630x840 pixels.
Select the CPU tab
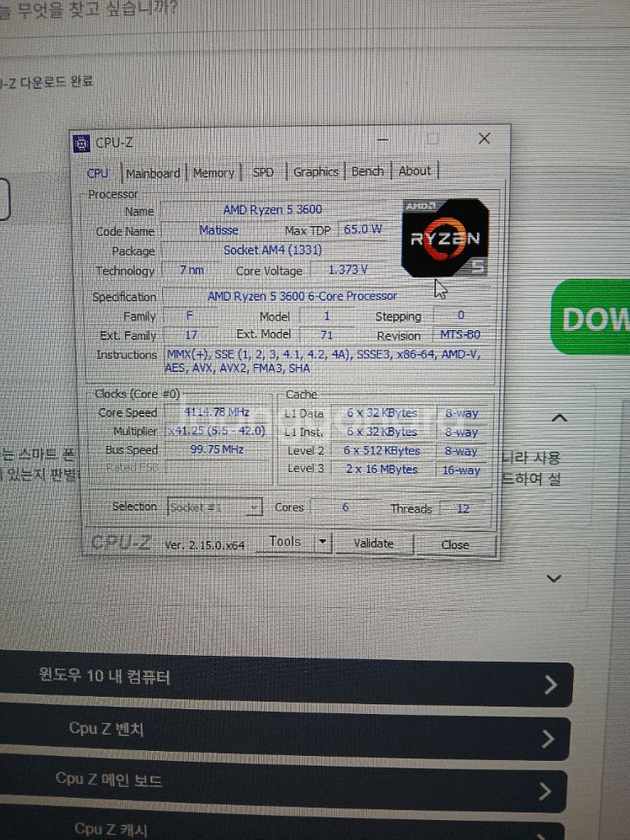click(97, 174)
